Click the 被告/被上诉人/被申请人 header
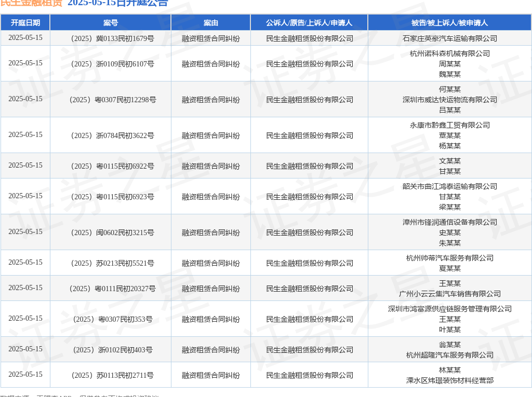 (449, 23)
